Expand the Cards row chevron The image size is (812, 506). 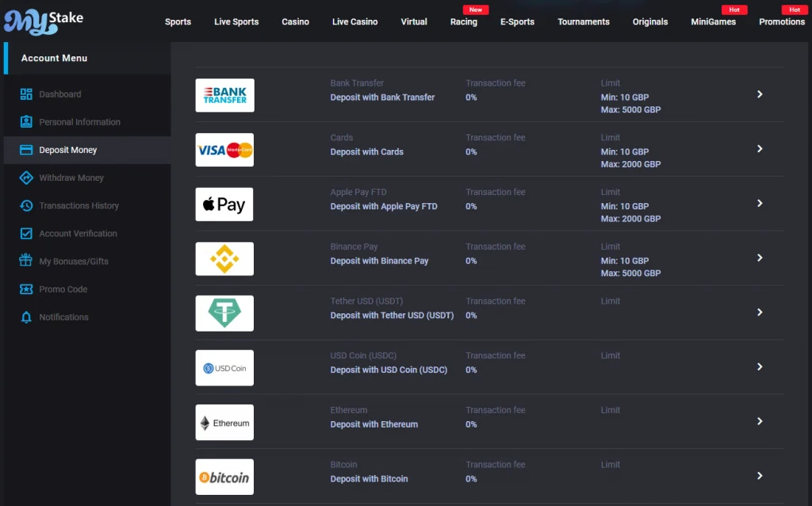[x=760, y=148]
